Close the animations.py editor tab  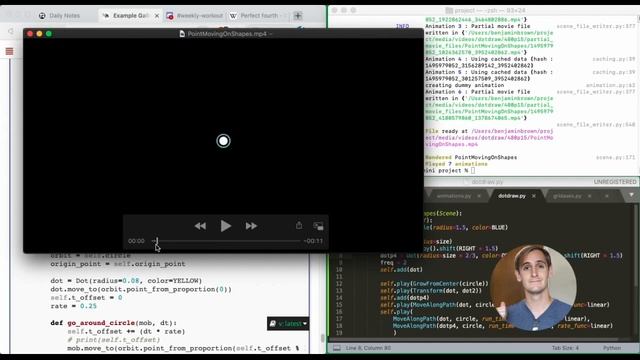point(479,196)
